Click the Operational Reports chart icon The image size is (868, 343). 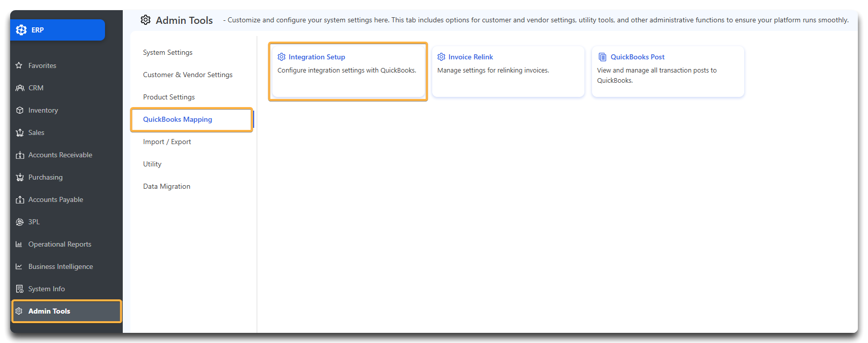19,244
